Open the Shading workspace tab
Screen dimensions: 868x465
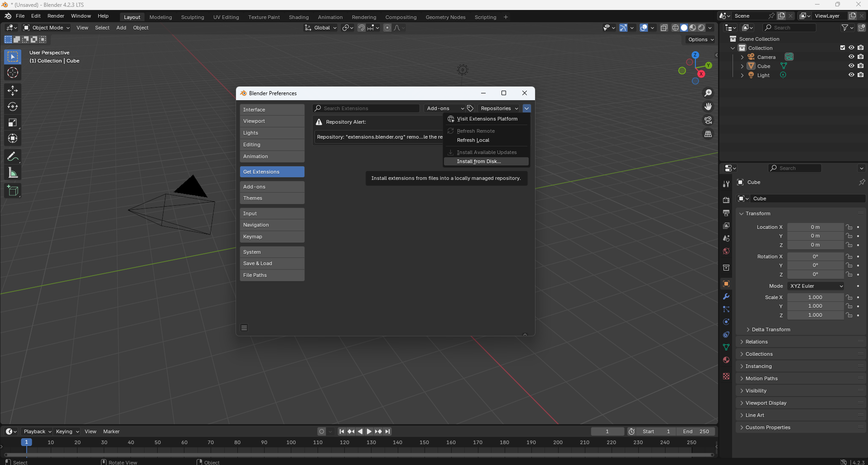pos(299,17)
